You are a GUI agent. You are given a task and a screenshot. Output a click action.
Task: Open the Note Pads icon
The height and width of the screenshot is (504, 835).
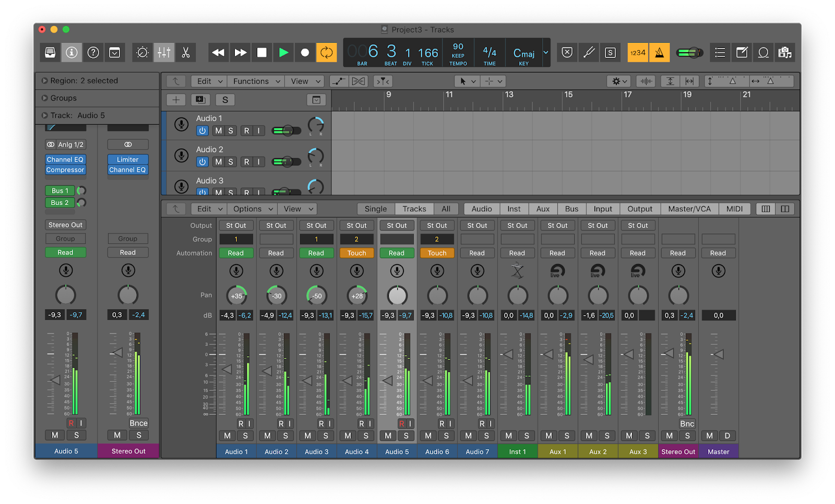[x=742, y=52]
